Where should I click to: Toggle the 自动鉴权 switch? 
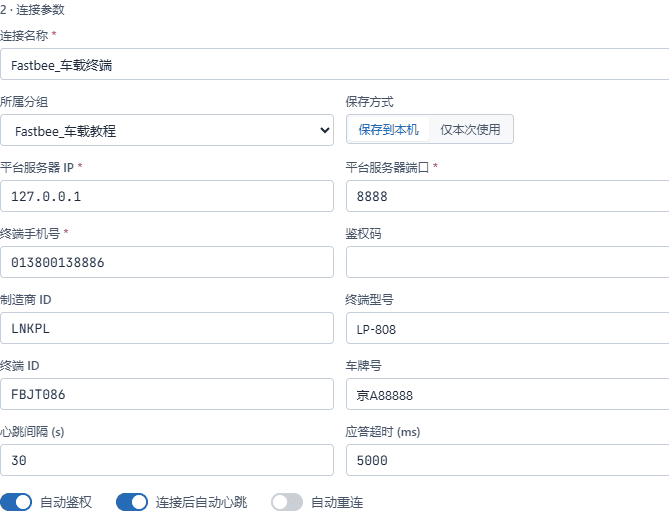[16, 502]
